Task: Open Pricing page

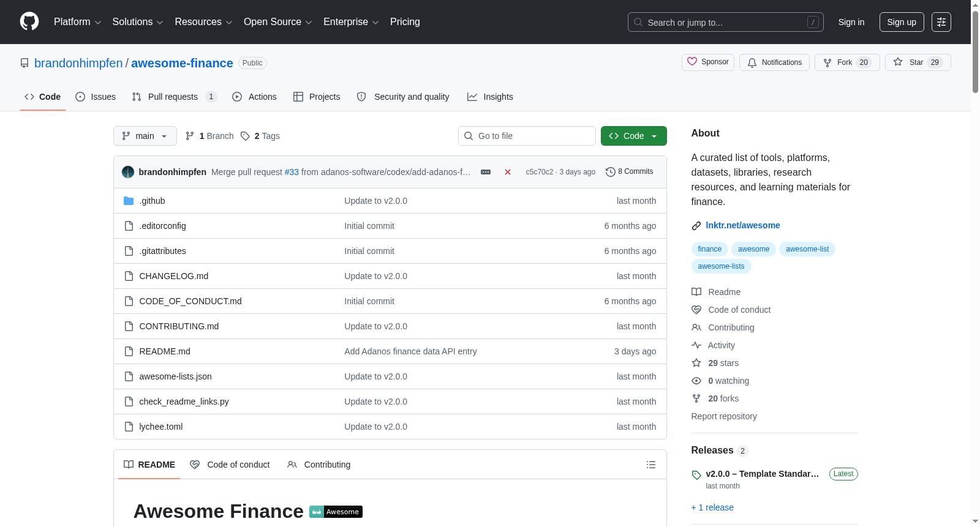Action: pyautogui.click(x=405, y=22)
